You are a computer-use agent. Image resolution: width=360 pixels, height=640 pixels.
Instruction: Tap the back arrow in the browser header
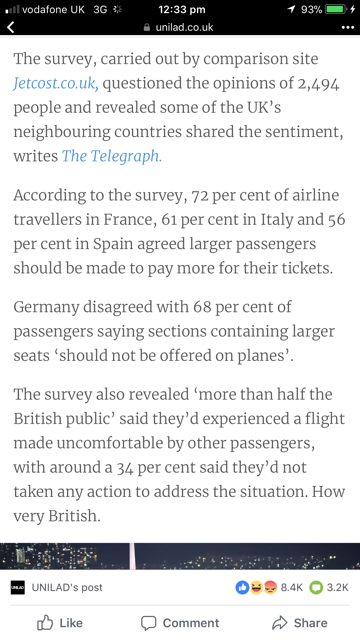click(x=11, y=27)
